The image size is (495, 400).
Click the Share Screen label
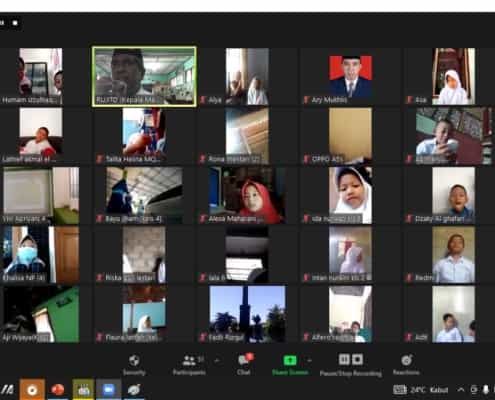point(290,372)
